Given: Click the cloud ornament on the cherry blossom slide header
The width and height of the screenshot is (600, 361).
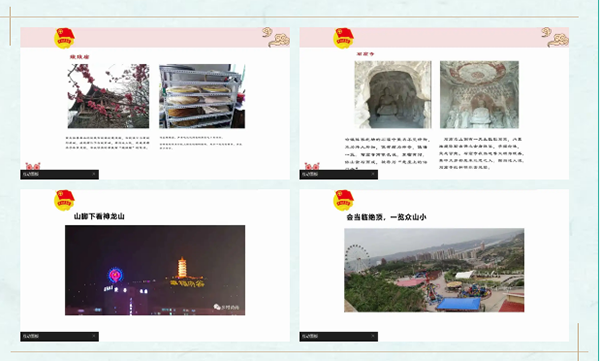Looking at the screenshot, I should (276, 37).
